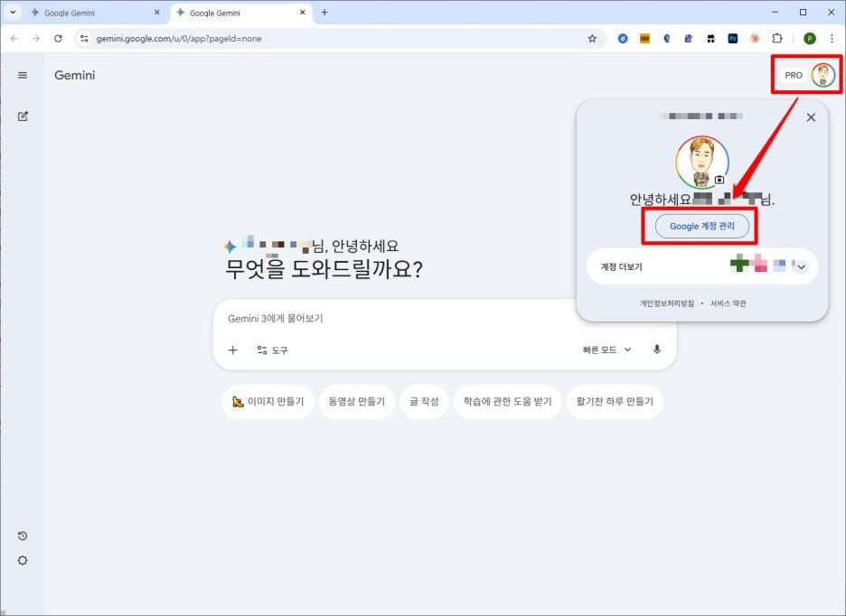Bookmark this page with the star icon

(592, 38)
